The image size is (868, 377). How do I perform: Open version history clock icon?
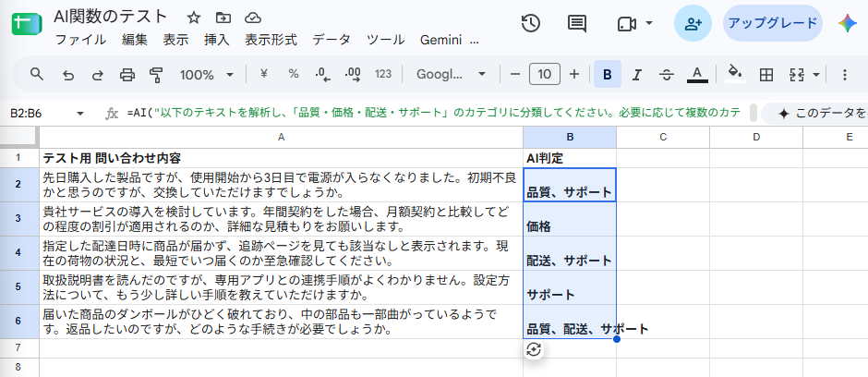click(531, 23)
